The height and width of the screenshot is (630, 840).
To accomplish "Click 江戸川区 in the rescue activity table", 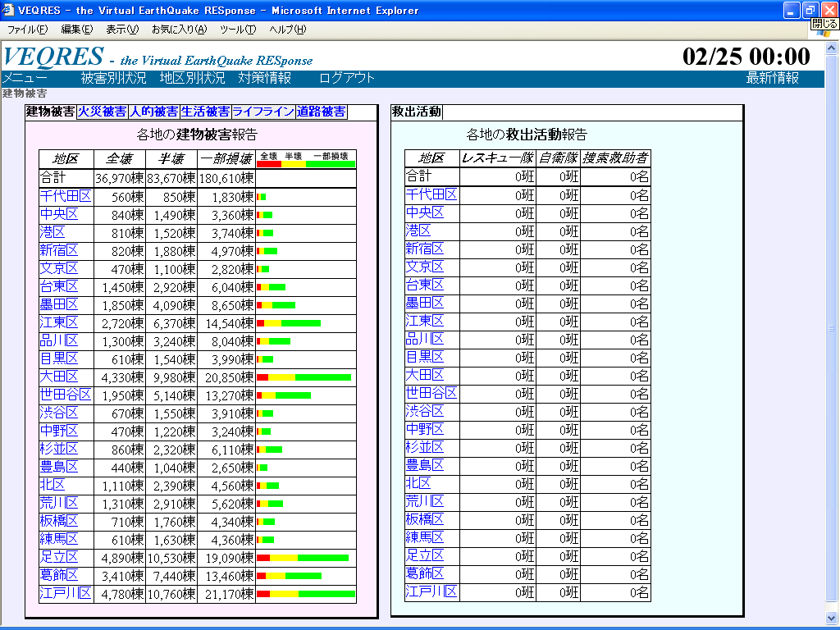I will pos(431,592).
